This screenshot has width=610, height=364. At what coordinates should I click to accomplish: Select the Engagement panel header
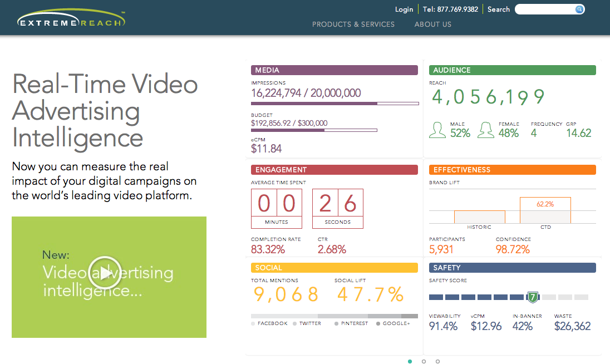tap(334, 170)
